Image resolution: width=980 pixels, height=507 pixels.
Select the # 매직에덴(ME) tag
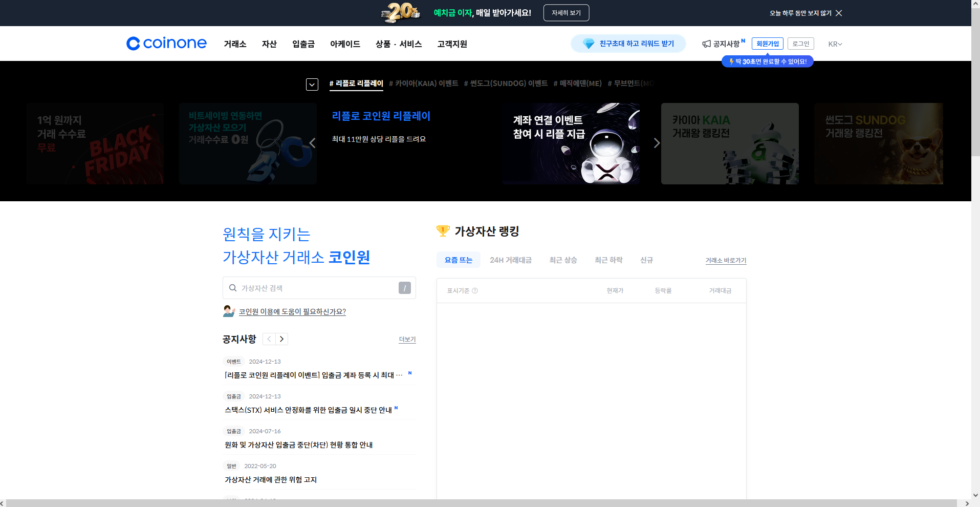pyautogui.click(x=578, y=83)
